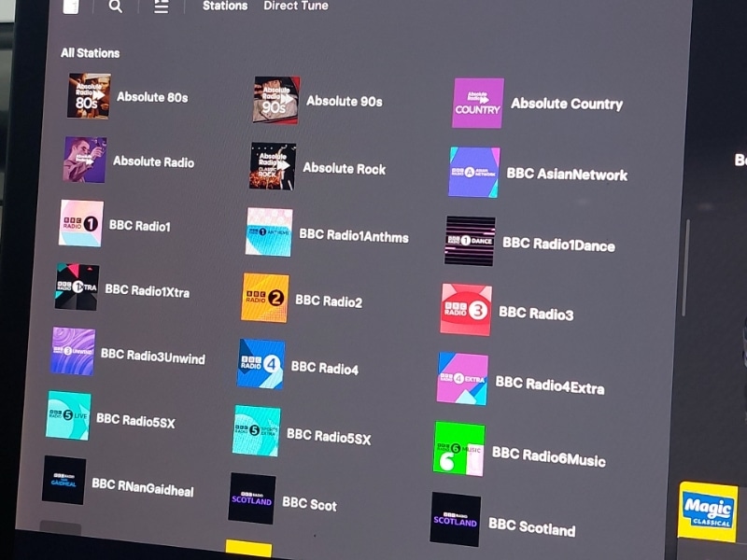Click the BBC RNanGaidheal station logo
The width and height of the screenshot is (747, 560).
click(x=64, y=480)
